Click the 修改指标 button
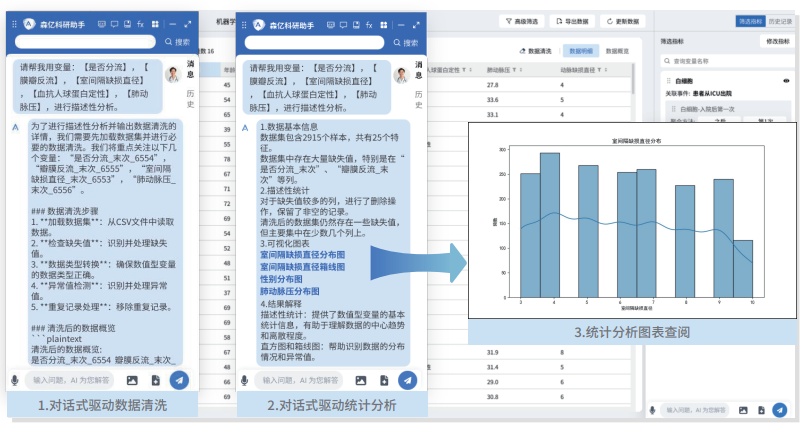This screenshot has width=806, height=428. click(x=777, y=41)
